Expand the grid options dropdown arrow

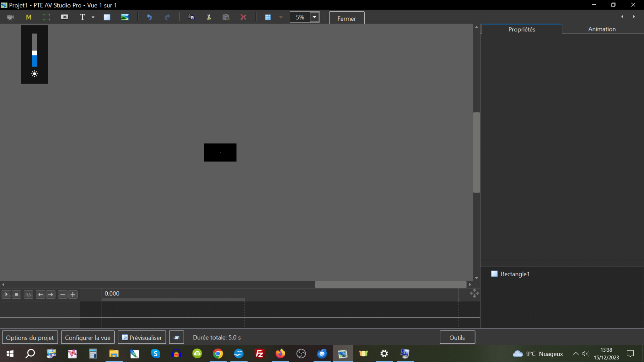click(x=281, y=17)
